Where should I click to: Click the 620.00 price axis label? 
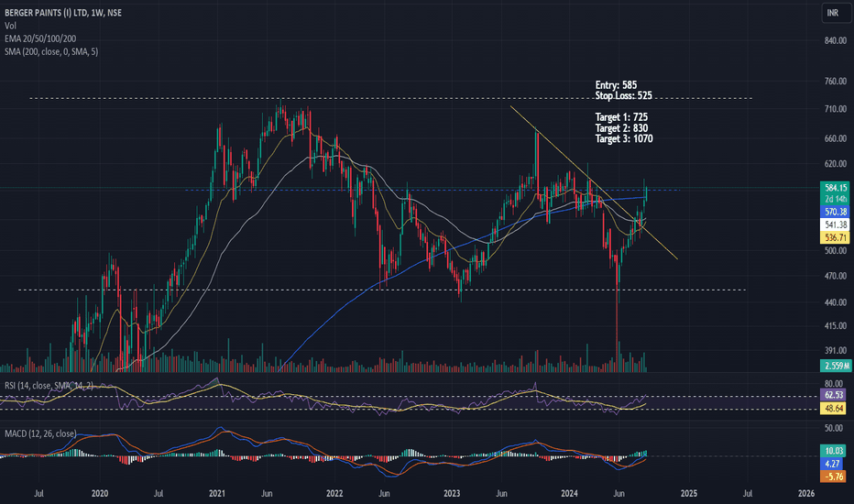pos(836,163)
